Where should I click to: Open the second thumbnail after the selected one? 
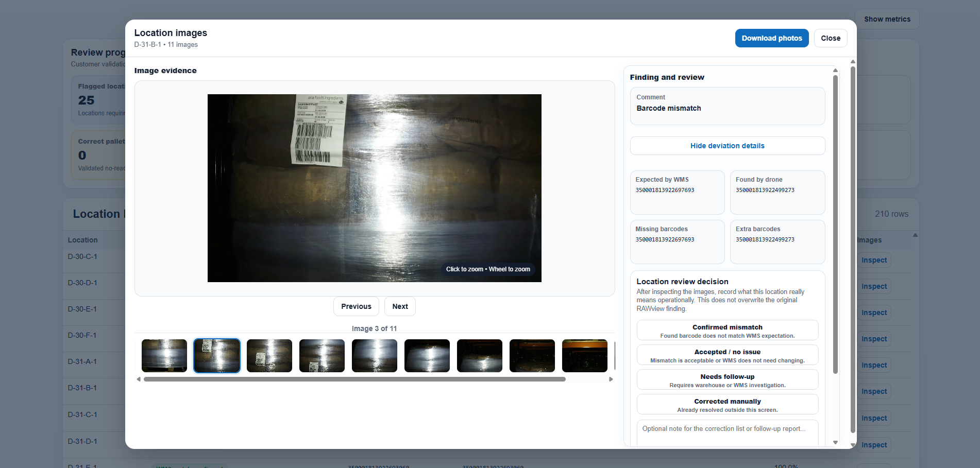point(322,356)
